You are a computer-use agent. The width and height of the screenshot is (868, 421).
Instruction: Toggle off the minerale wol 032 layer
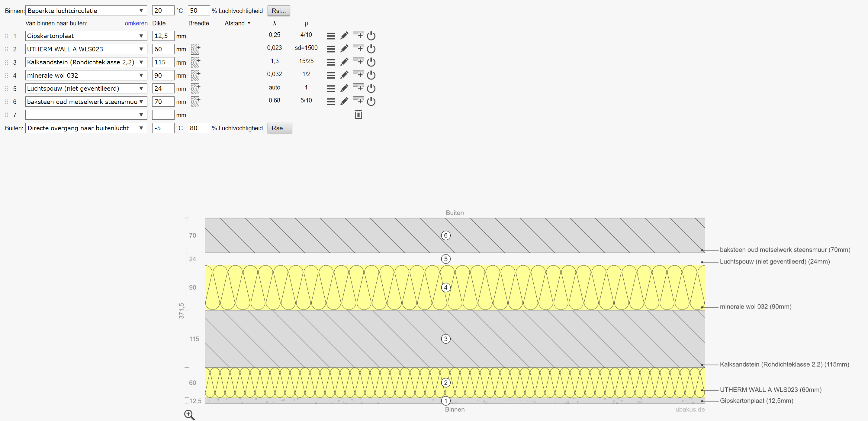(x=371, y=75)
